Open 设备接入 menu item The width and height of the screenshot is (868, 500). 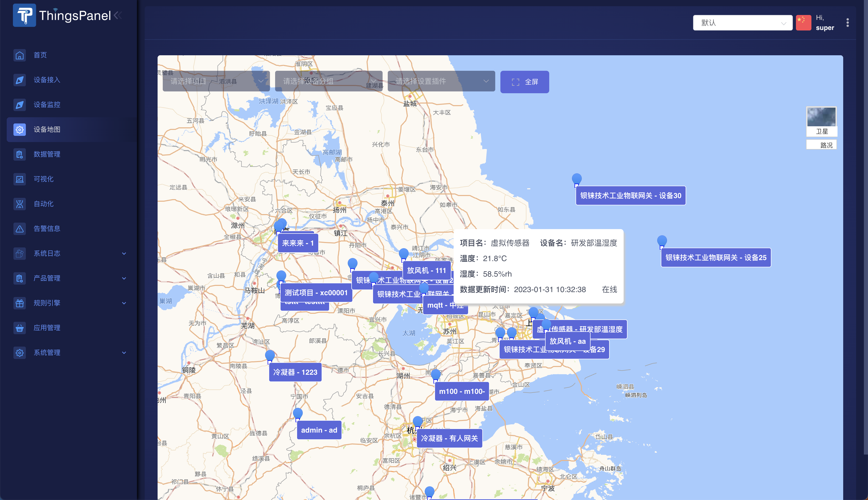[x=47, y=80]
